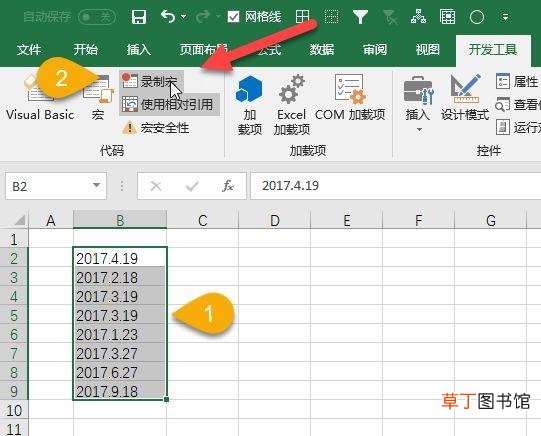Click the table frame icon in top toolbar
This screenshot has height=436, width=541.
coord(447,16)
